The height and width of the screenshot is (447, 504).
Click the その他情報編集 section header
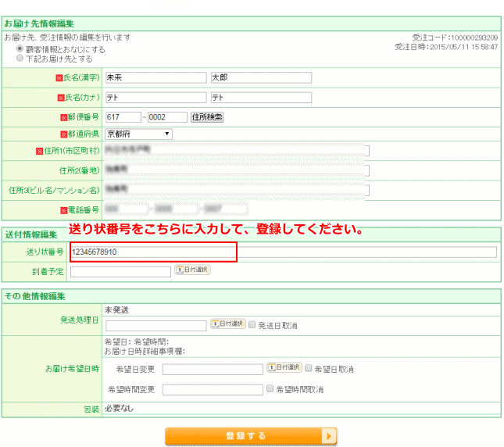click(x=34, y=296)
